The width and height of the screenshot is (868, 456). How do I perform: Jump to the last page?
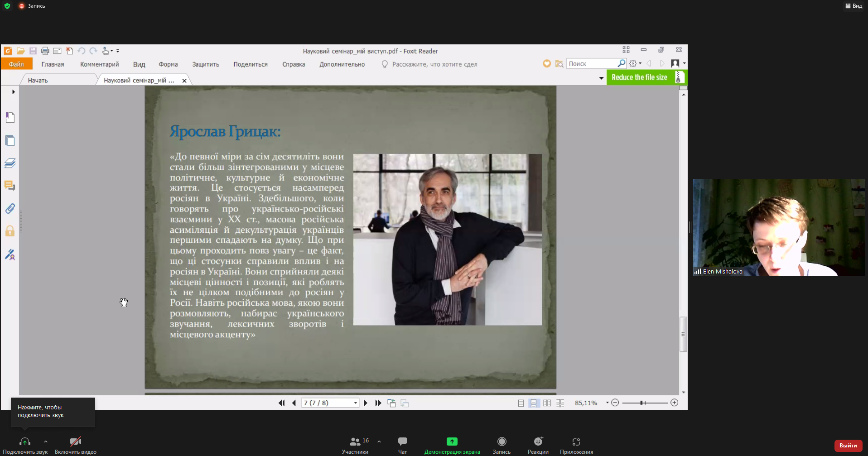[378, 403]
